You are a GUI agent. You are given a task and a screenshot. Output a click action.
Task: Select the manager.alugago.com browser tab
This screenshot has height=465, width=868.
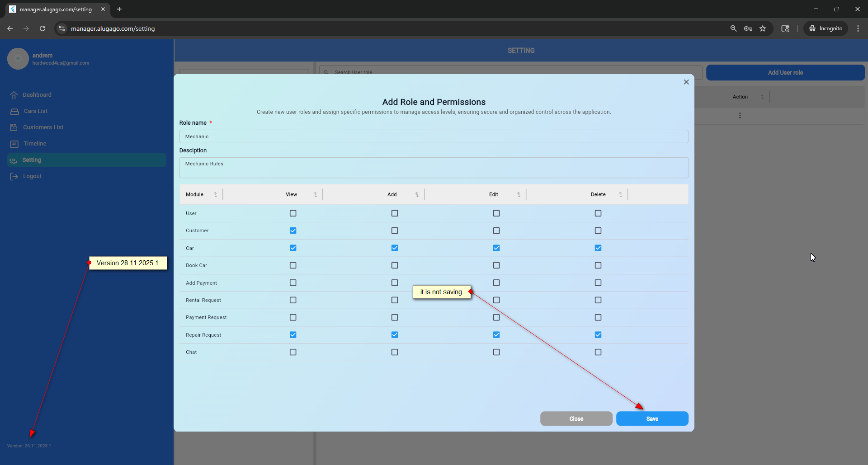pos(56,9)
